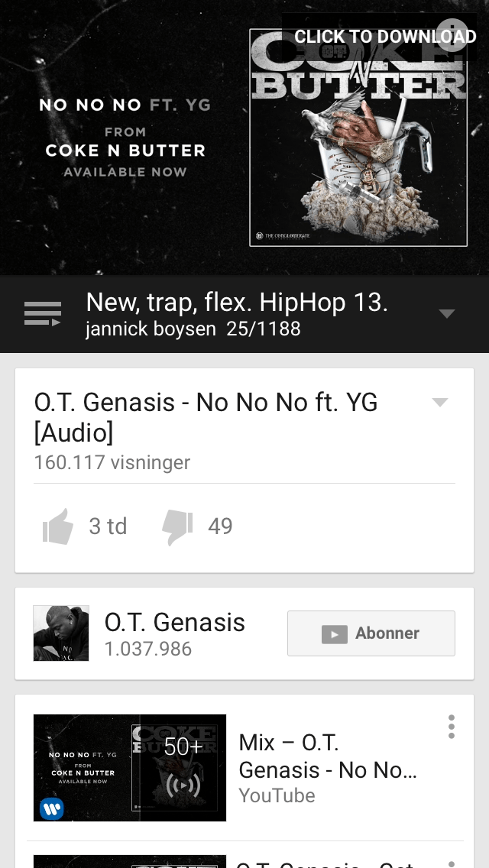Open the O.T. Genasis channel name
The image size is (489, 868).
[x=174, y=622]
